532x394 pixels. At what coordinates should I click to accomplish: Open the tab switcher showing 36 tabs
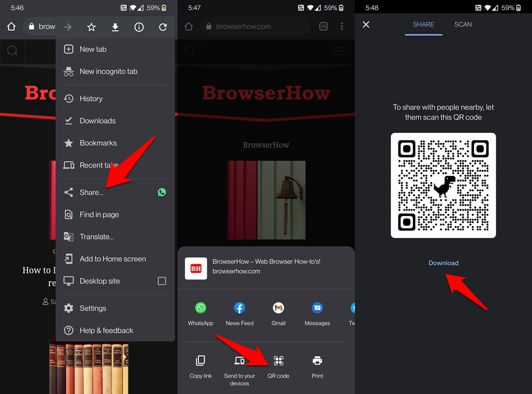coord(323,26)
